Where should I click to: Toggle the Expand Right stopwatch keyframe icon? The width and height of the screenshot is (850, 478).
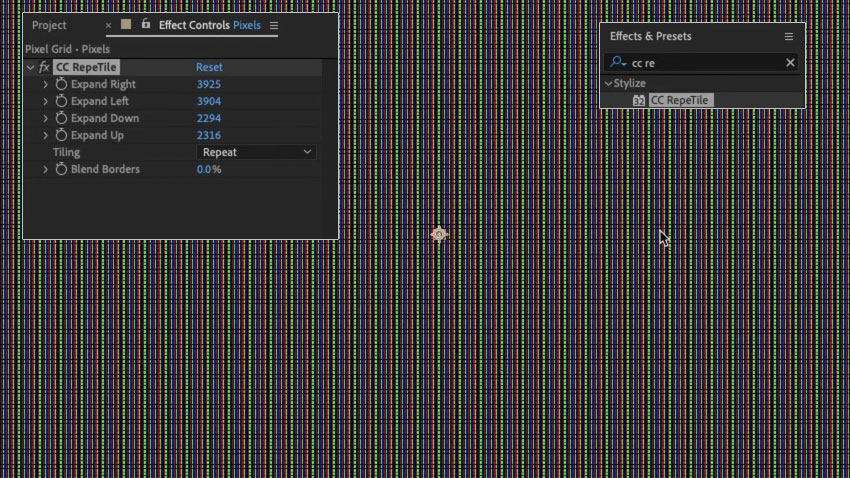point(61,84)
